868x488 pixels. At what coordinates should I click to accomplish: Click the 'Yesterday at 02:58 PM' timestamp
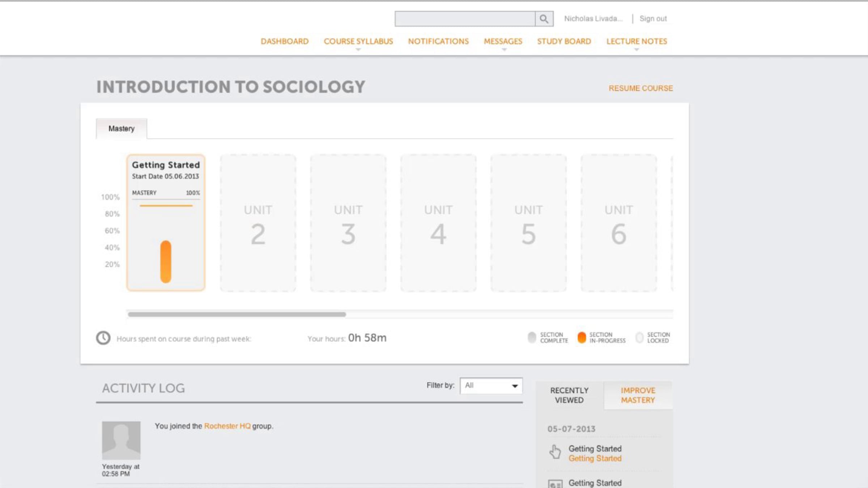pos(120,470)
